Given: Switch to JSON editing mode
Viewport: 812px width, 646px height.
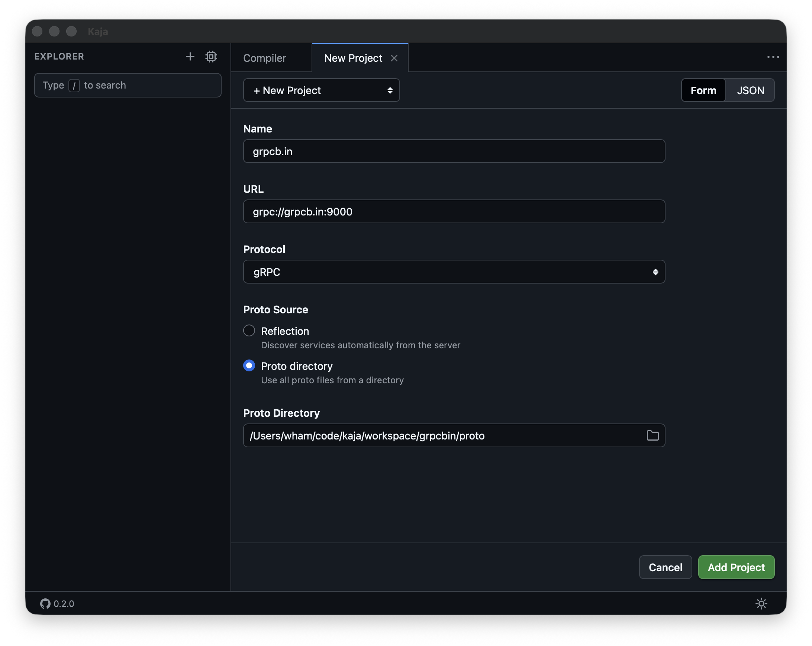Looking at the screenshot, I should 751,90.
